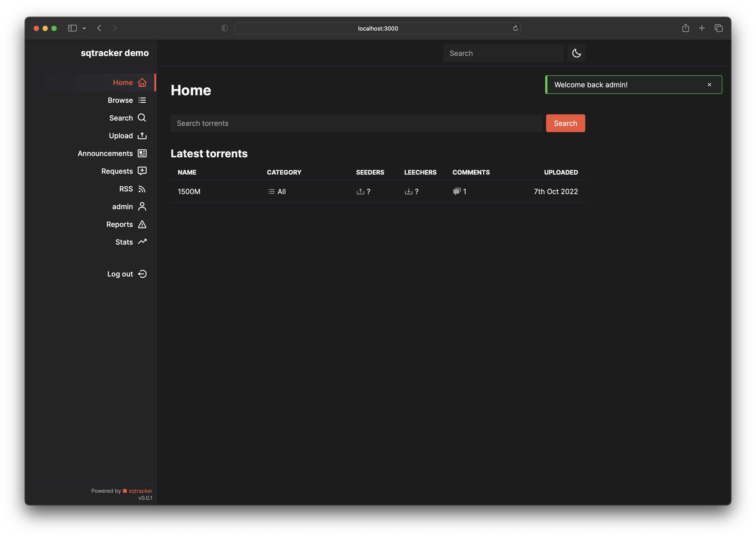Toggle dark mode with the moon button
756x538 pixels.
[576, 53]
